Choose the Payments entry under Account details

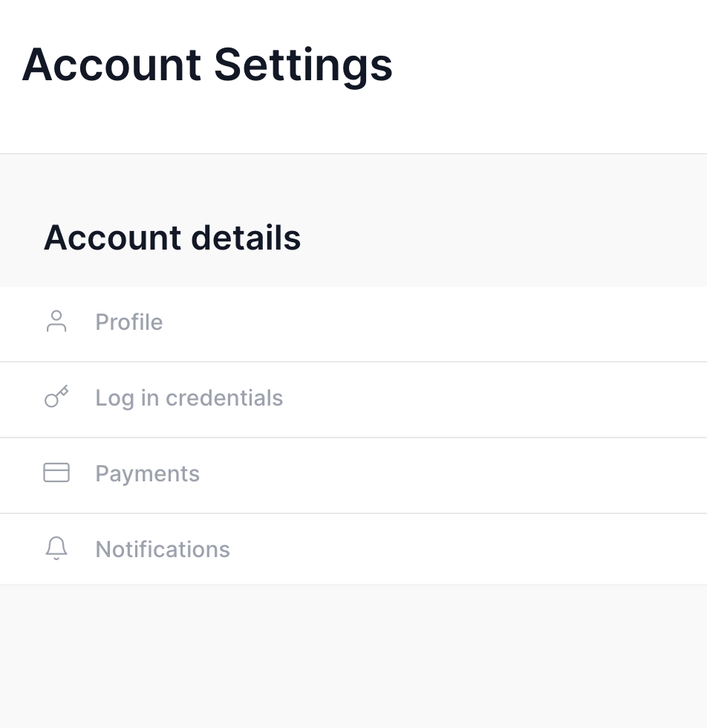click(x=147, y=474)
